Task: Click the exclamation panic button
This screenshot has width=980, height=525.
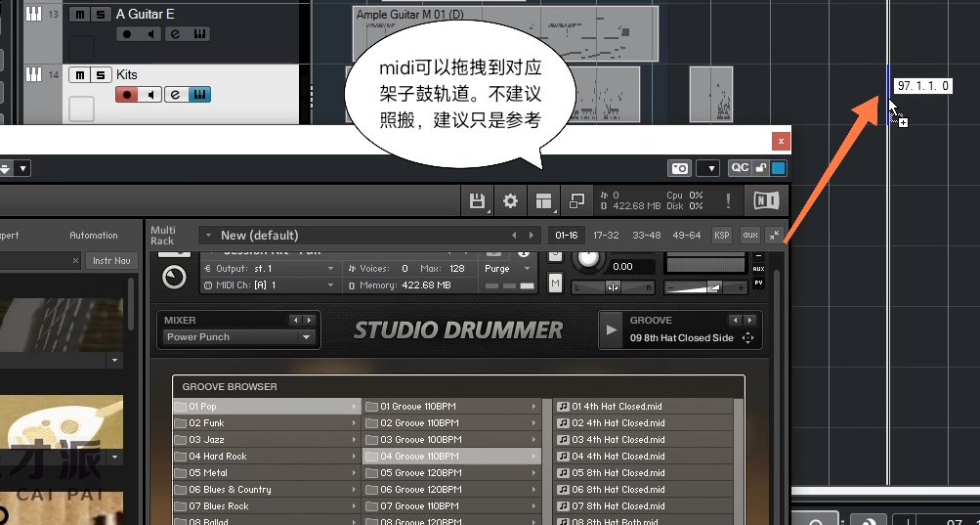Action: point(728,200)
